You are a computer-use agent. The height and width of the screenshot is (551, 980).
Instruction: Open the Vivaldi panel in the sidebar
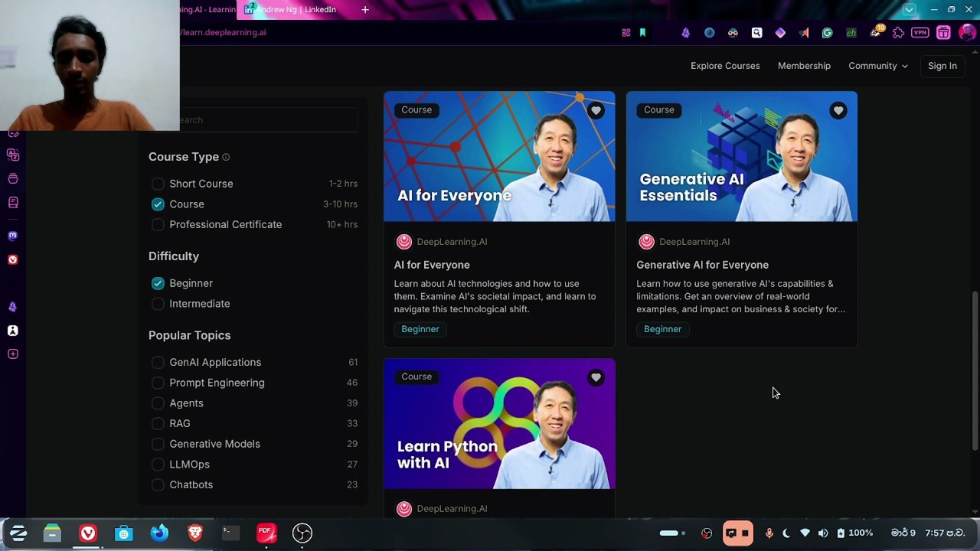(12, 259)
